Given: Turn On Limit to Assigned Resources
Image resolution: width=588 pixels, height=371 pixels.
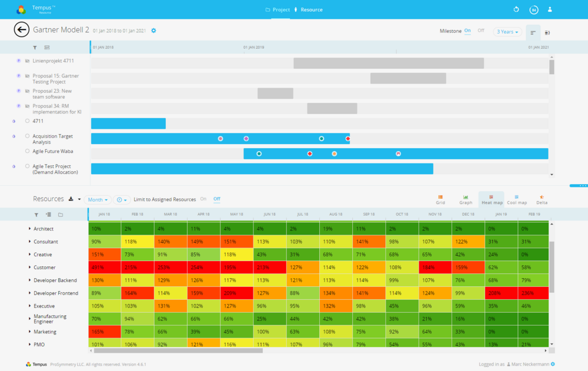Looking at the screenshot, I should click(203, 199).
